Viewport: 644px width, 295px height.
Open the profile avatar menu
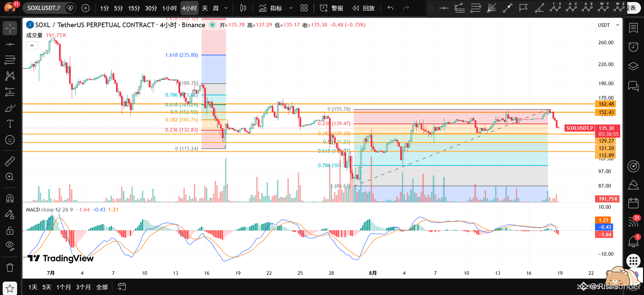point(9,7)
